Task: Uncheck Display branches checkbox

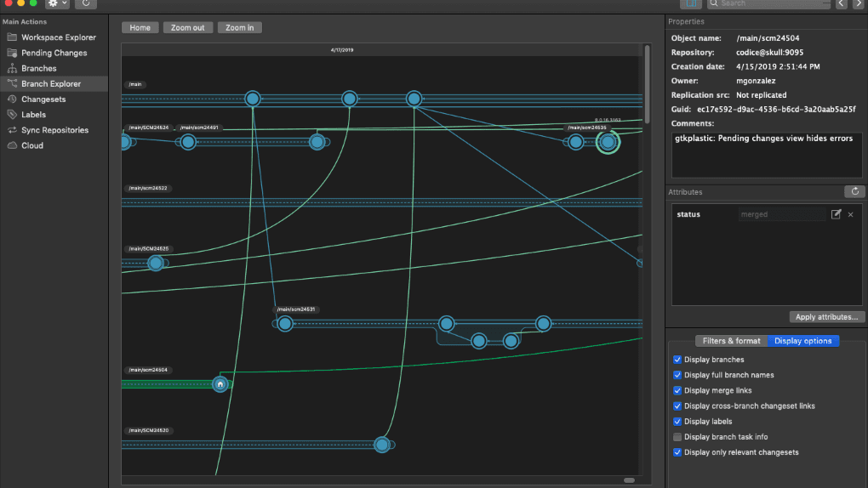Action: click(x=677, y=360)
